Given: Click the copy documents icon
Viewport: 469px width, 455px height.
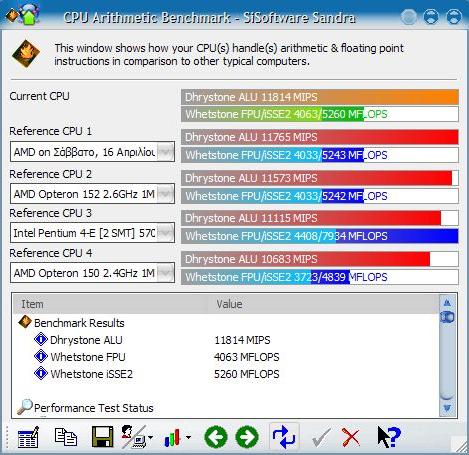Looking at the screenshot, I should [x=65, y=437].
